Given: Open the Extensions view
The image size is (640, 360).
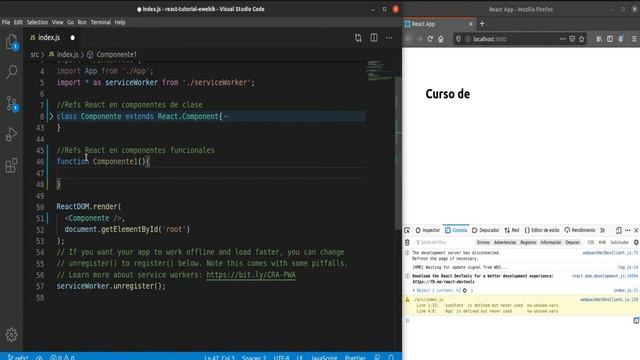Looking at the screenshot, I should pos(11,165).
